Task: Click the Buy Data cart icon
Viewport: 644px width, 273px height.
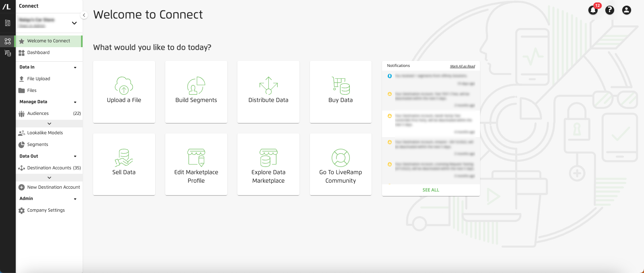Action: point(341,85)
